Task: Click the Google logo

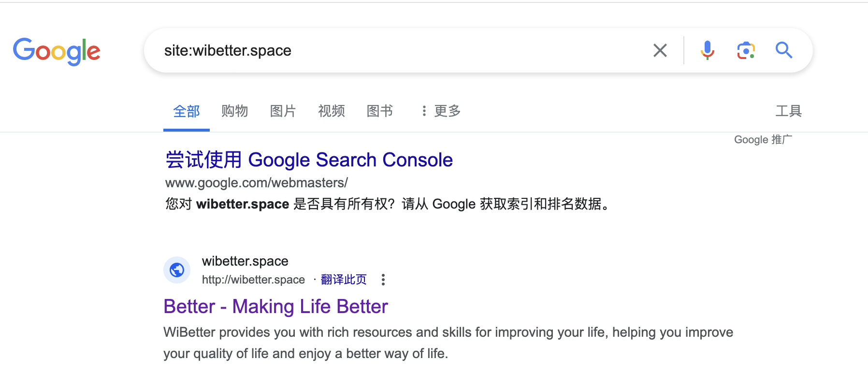Action: point(57,51)
